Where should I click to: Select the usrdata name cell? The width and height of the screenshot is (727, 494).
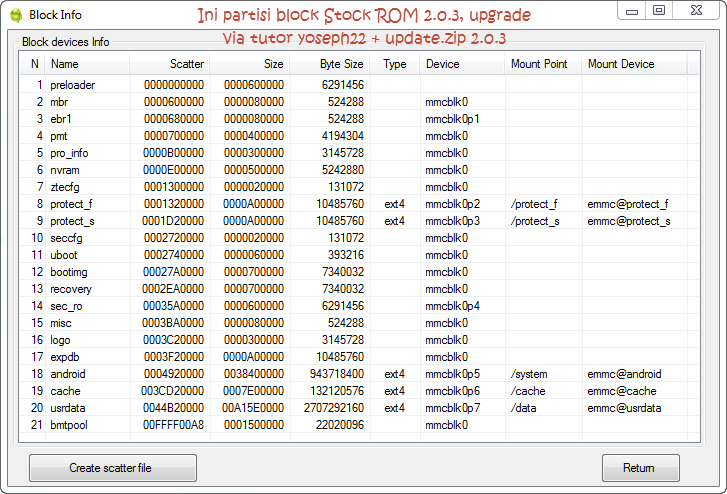tap(68, 408)
